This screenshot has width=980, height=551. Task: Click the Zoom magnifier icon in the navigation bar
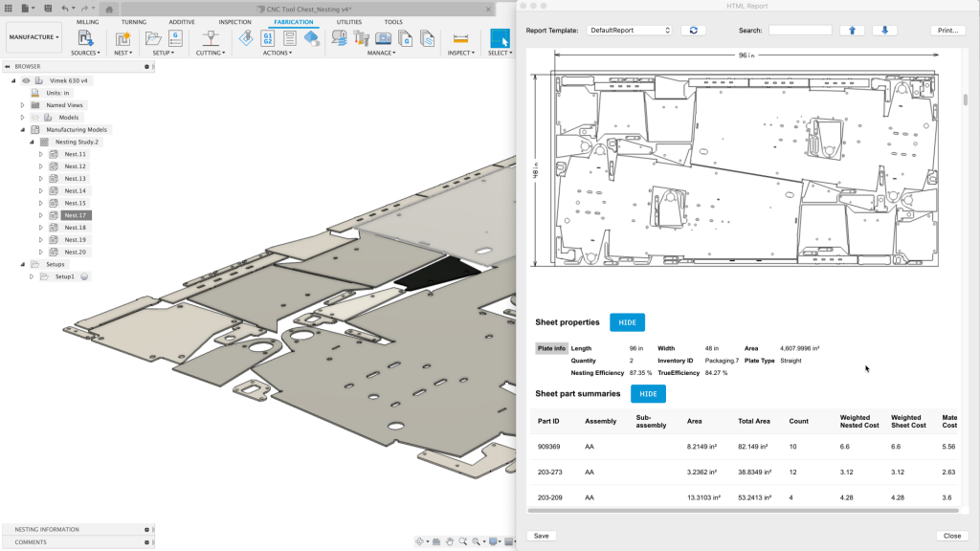pyautogui.click(x=463, y=541)
